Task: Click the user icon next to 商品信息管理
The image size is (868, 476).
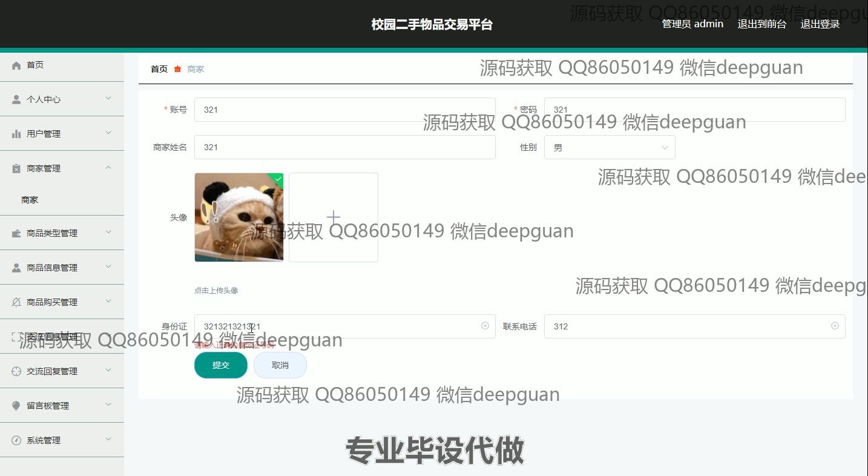Action: pyautogui.click(x=16, y=268)
